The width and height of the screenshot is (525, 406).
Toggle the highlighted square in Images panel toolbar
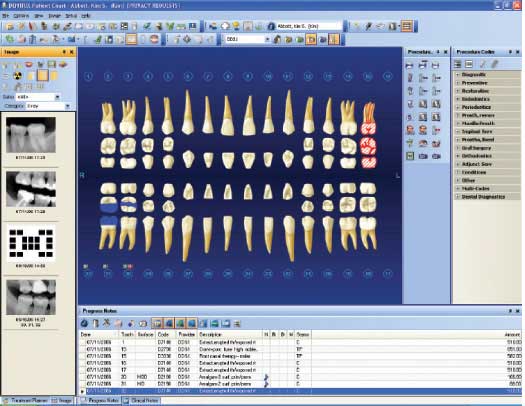point(43,76)
